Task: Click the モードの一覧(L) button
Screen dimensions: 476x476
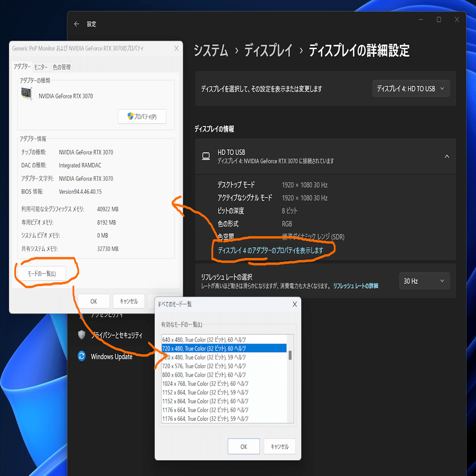Action: point(42,273)
